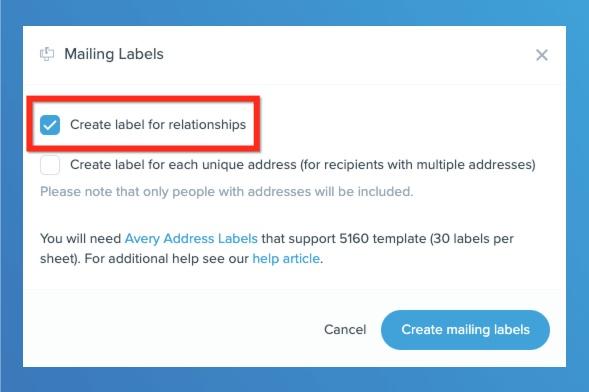Image resolution: width=589 pixels, height=392 pixels.
Task: Click the 'Create label for each unique address' text
Action: (x=183, y=165)
